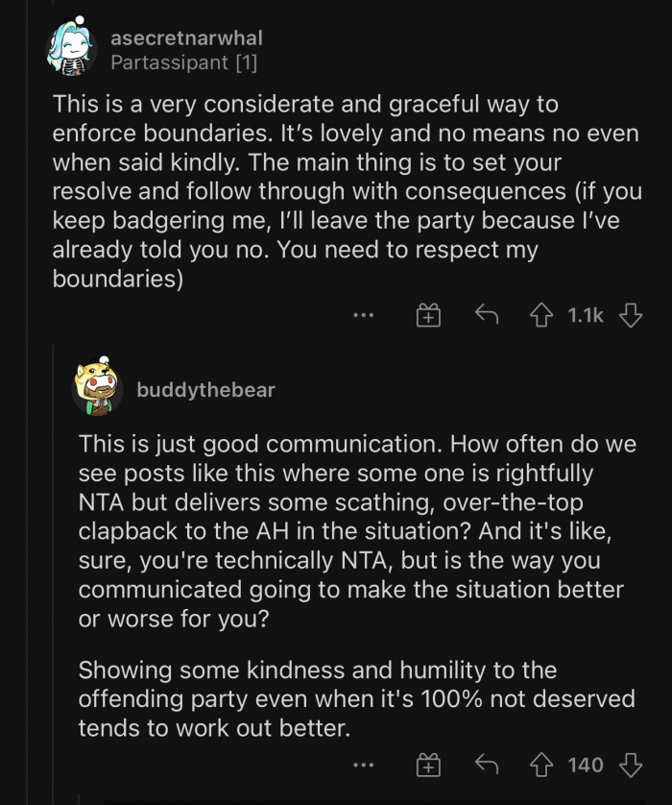Click the reply icon on asecretnarwhal's comment

[x=487, y=313]
